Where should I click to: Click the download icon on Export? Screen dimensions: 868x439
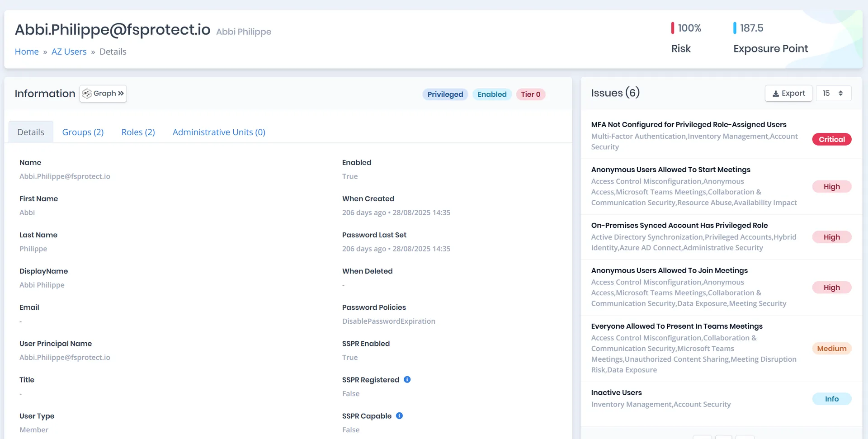click(776, 94)
